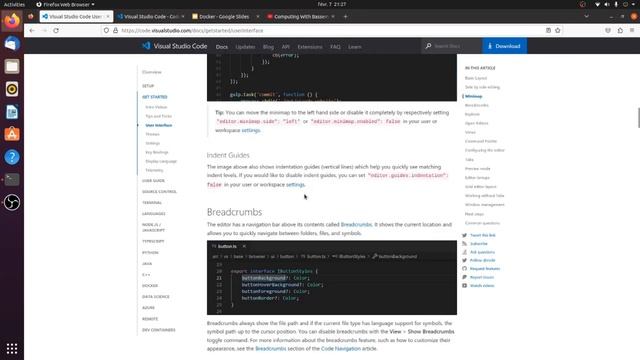Click the blue Download button

coord(504,46)
